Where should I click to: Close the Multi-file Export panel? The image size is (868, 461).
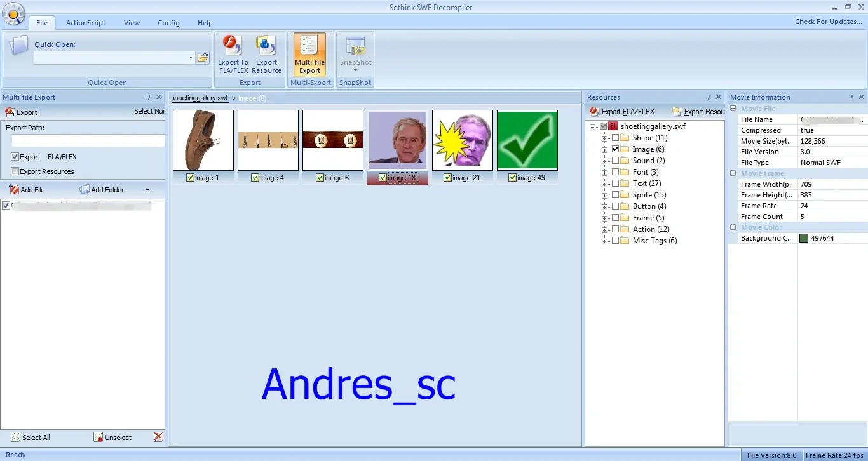click(x=159, y=97)
